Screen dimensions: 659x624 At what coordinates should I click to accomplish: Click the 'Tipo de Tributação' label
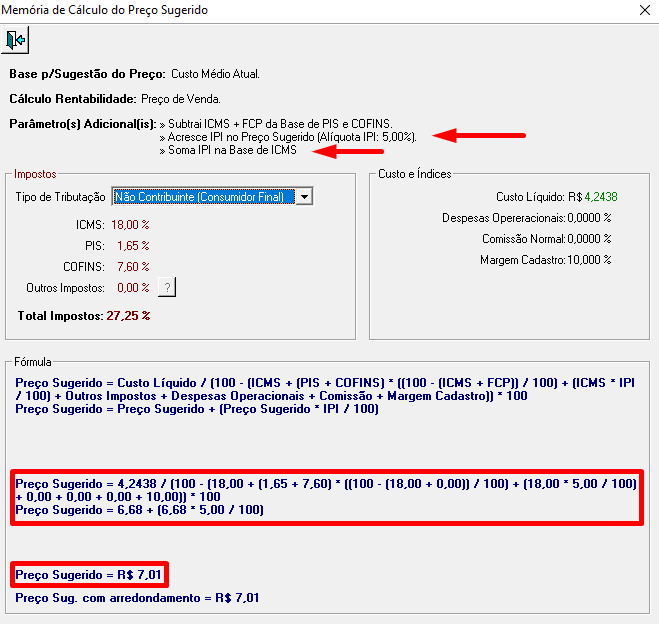tap(61, 197)
